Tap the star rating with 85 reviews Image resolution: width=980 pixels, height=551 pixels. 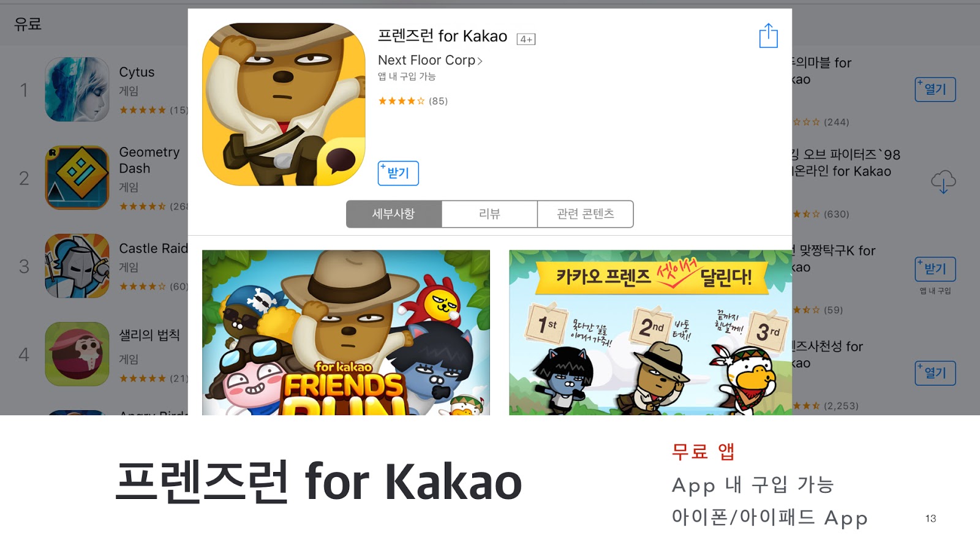pos(413,101)
